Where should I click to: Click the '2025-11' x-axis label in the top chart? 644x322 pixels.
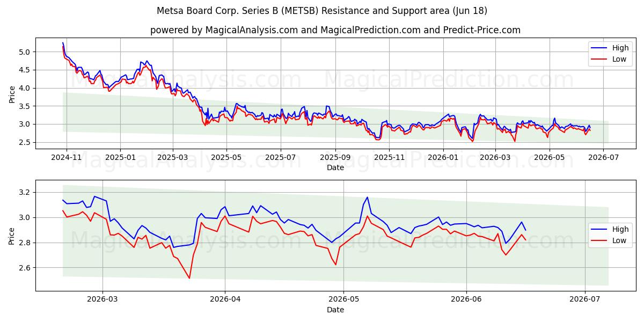coord(389,157)
